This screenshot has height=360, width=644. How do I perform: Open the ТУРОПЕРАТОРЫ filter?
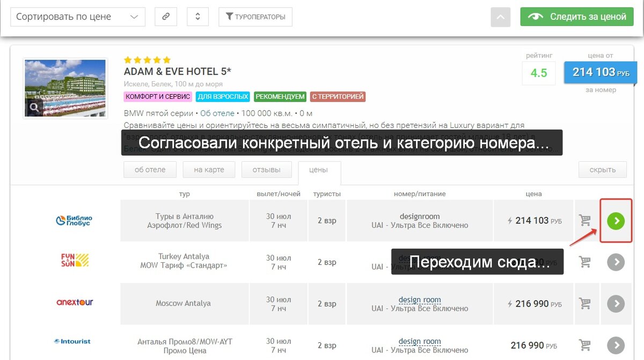coord(255,17)
